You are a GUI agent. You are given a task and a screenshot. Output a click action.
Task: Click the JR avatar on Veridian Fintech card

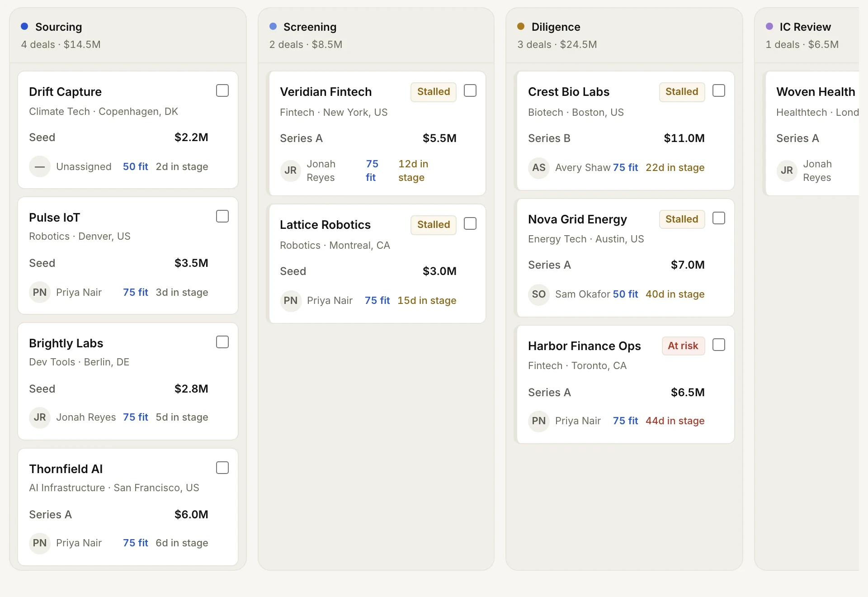(x=291, y=171)
